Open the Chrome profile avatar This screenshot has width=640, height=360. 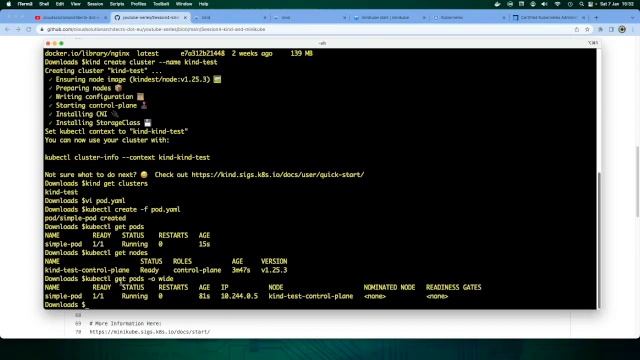pos(622,29)
